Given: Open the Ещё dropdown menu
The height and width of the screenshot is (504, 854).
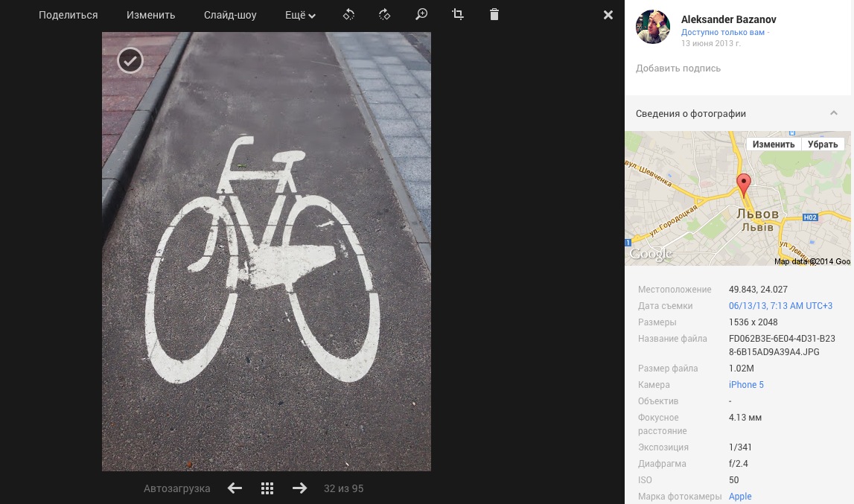Looking at the screenshot, I should point(300,15).
